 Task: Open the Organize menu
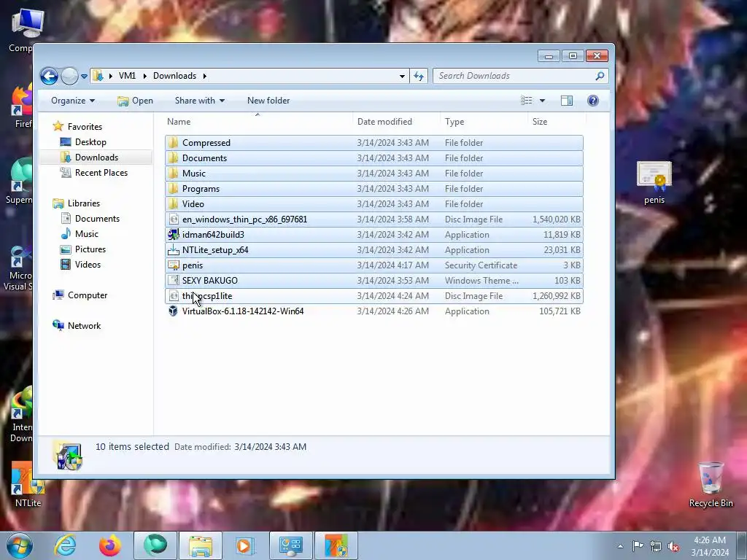click(73, 101)
